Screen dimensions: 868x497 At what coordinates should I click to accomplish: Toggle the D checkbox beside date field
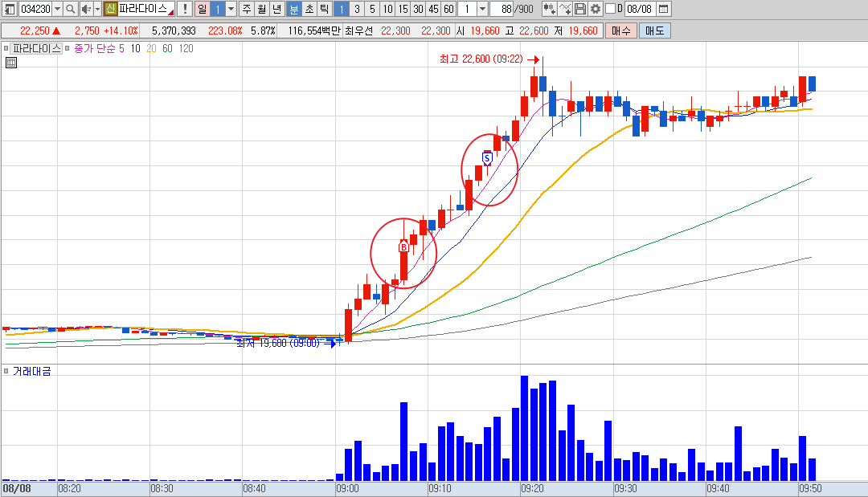[610, 9]
